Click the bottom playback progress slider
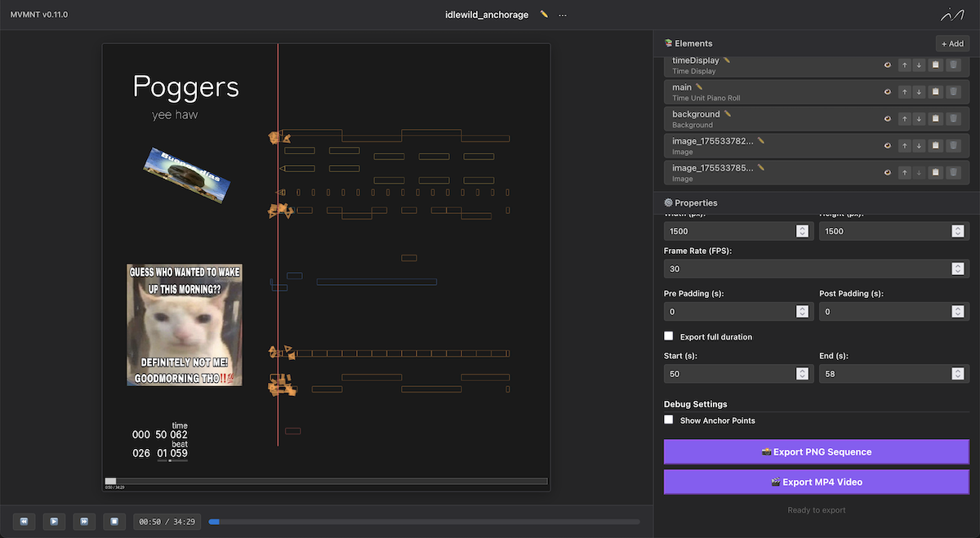This screenshot has height=538, width=980. [424, 522]
